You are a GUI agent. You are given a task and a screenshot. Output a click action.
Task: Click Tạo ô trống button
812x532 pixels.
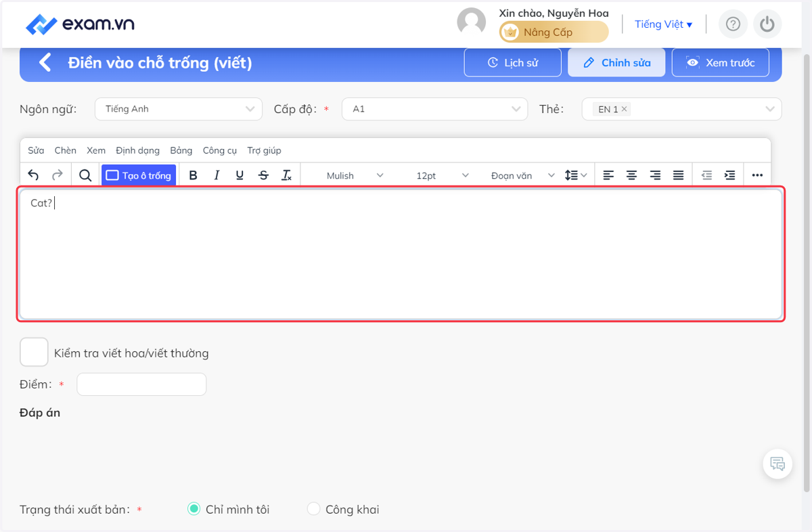(x=139, y=175)
